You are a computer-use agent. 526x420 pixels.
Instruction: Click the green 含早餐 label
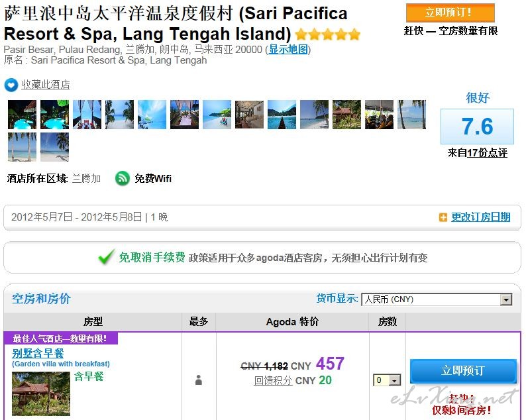coord(89,376)
